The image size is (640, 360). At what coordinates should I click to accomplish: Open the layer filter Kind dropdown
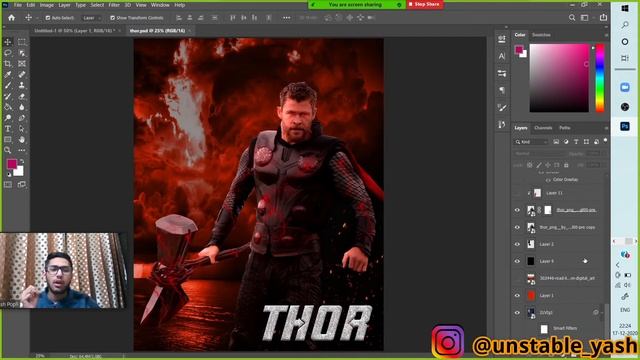tap(531, 142)
